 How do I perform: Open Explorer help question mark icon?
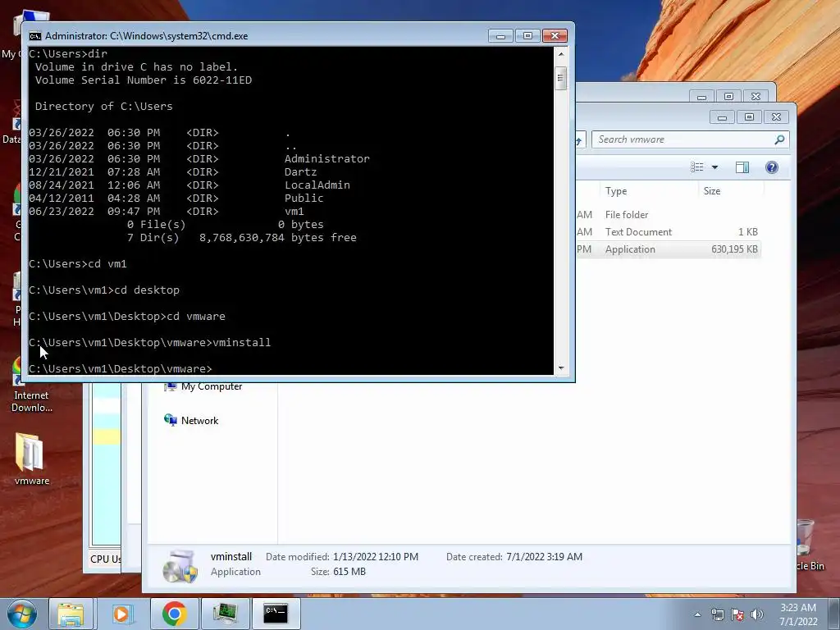771,167
